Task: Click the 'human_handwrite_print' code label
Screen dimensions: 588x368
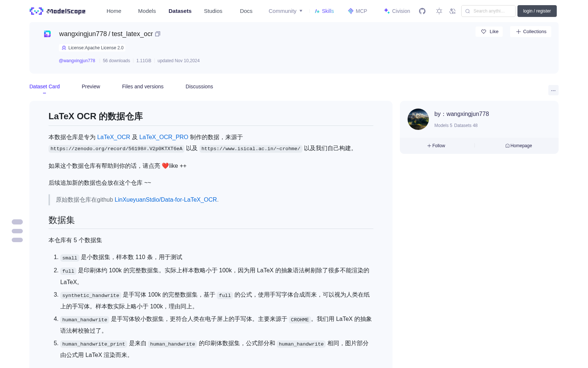Action: coord(94,344)
